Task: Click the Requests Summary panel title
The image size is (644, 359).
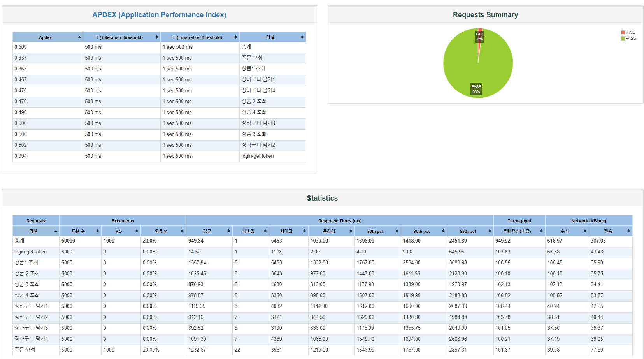Action: click(x=485, y=15)
